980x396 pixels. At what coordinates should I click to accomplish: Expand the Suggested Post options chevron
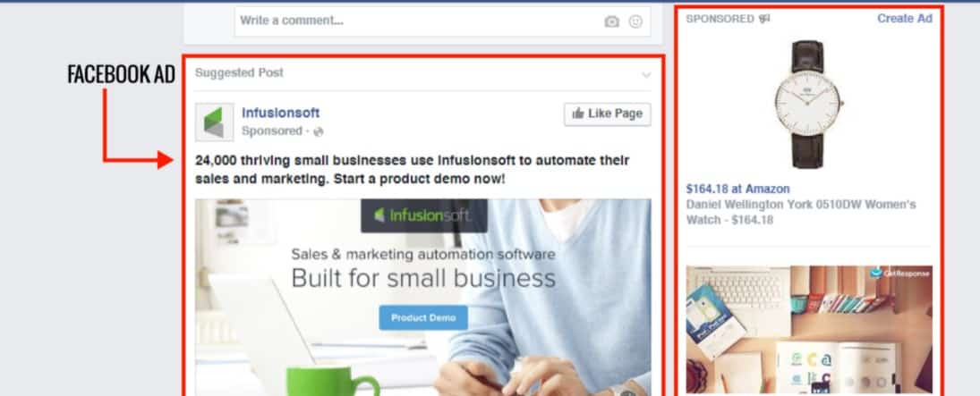pos(646,75)
